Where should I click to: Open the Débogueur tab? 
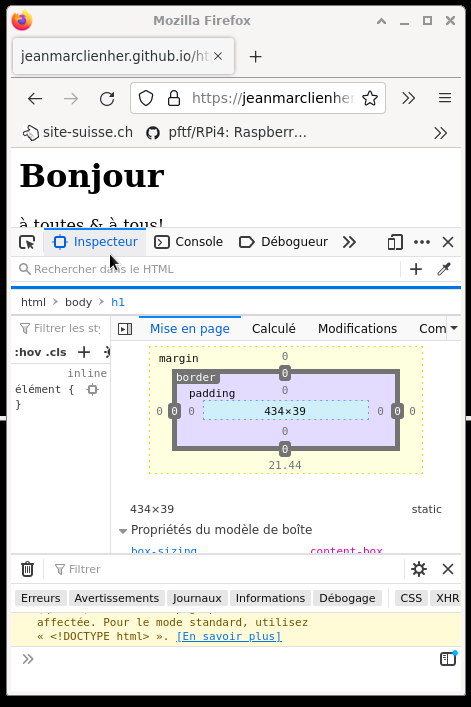tap(283, 242)
